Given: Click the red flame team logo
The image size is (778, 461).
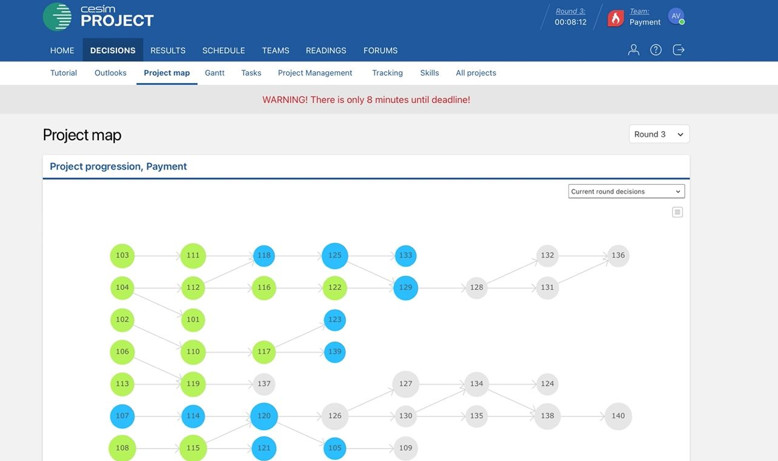Looking at the screenshot, I should click(x=615, y=18).
